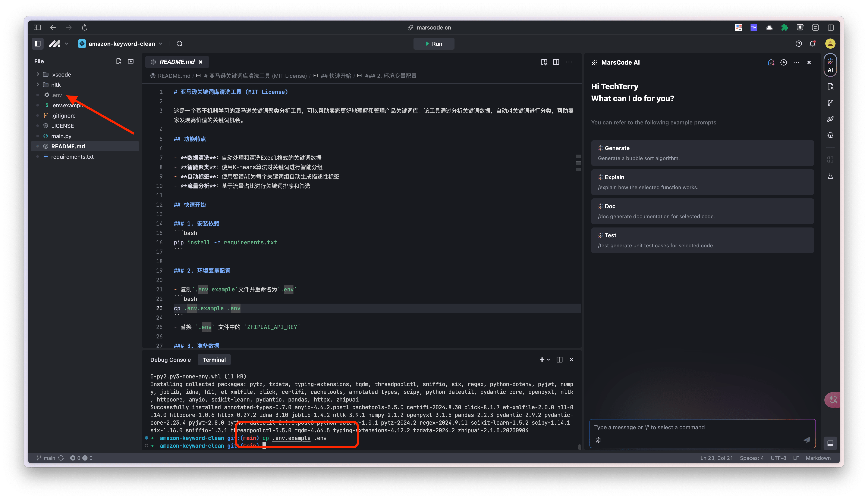Open the search magnifier in the top toolbar

179,44
